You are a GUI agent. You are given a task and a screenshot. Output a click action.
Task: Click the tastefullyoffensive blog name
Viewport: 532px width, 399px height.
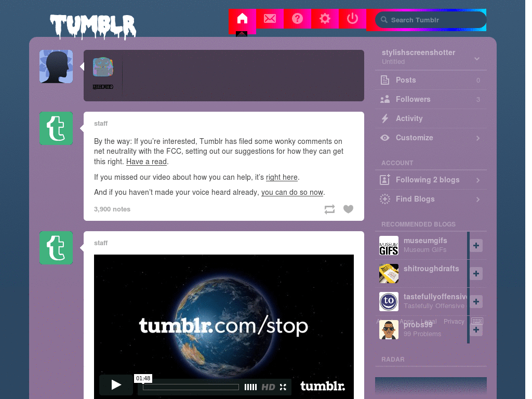tap(435, 297)
